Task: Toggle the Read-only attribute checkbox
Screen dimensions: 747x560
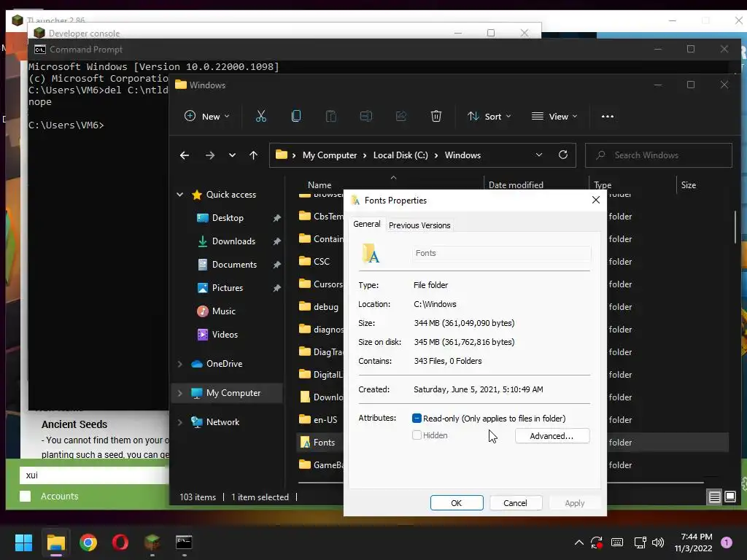Action: [x=417, y=418]
